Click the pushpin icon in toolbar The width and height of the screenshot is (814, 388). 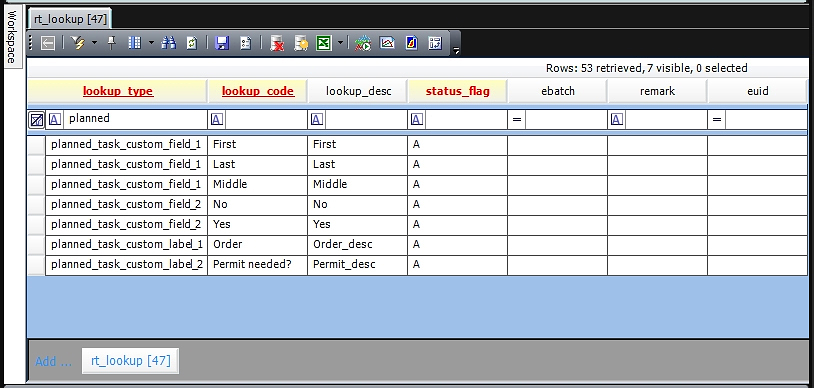pos(111,43)
